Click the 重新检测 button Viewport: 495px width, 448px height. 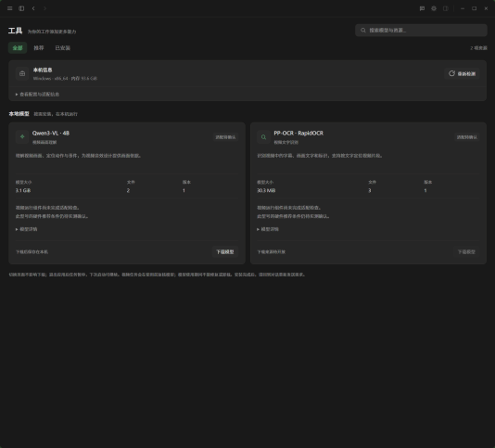point(462,73)
